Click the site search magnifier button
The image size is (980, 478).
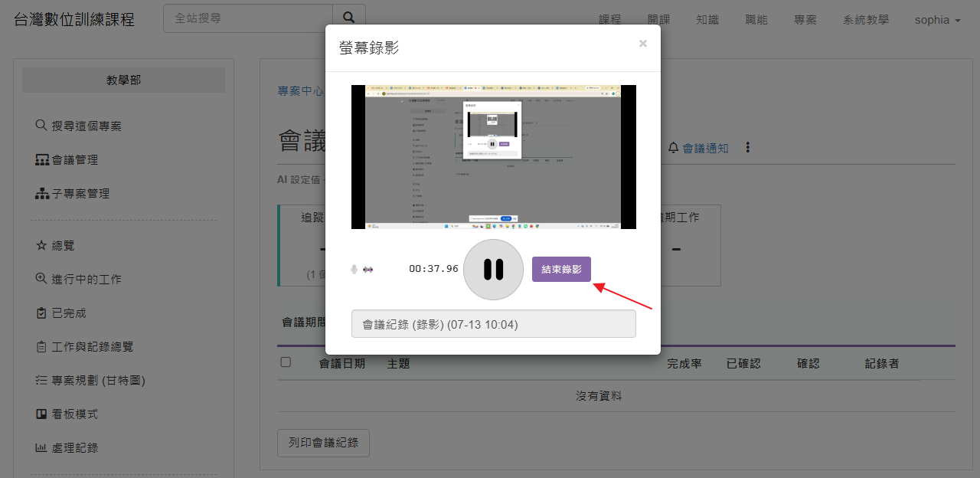pos(349,18)
